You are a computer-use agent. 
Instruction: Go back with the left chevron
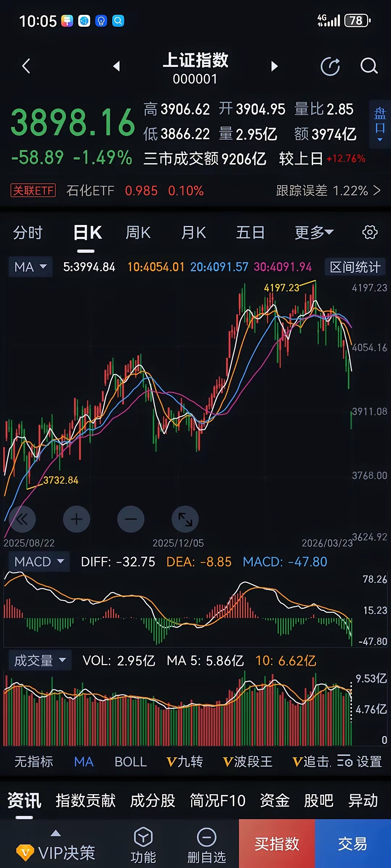26,66
